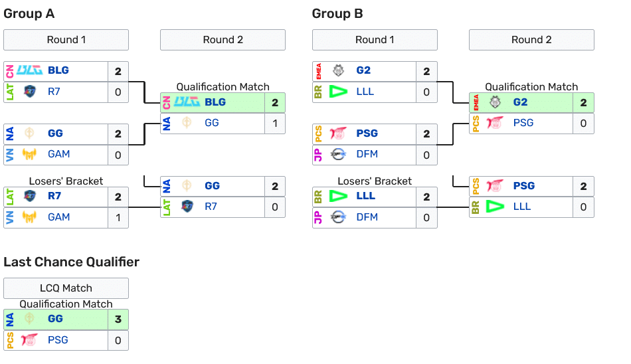The image size is (631, 364).
Task: Click the G2 logo in Group B Qualification Match
Action: point(495,102)
